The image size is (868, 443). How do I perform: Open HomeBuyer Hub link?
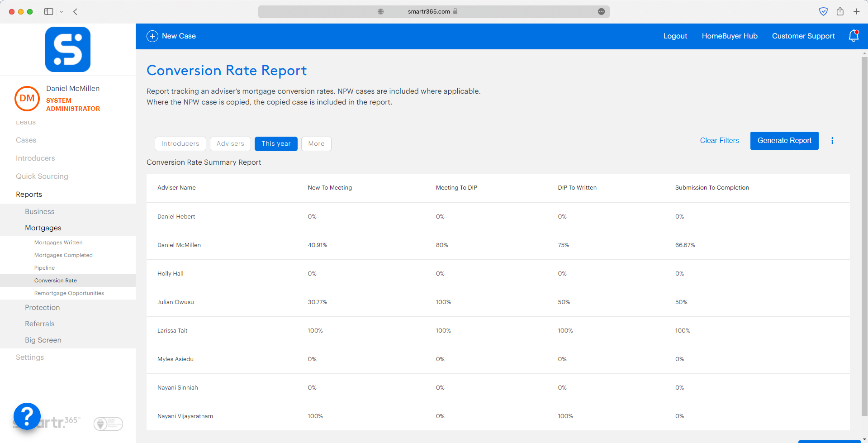(x=730, y=36)
